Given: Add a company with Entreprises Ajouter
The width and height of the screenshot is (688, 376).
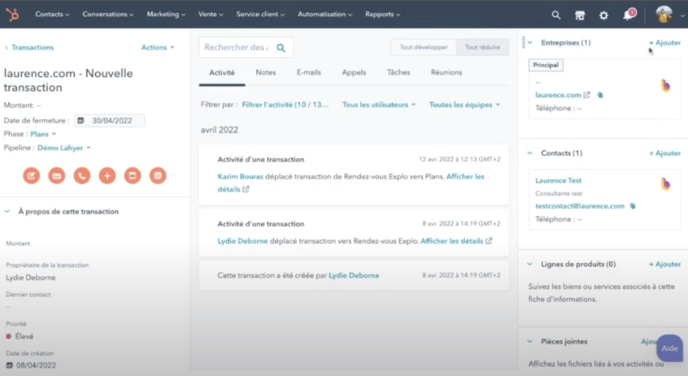Looking at the screenshot, I should click(665, 43).
